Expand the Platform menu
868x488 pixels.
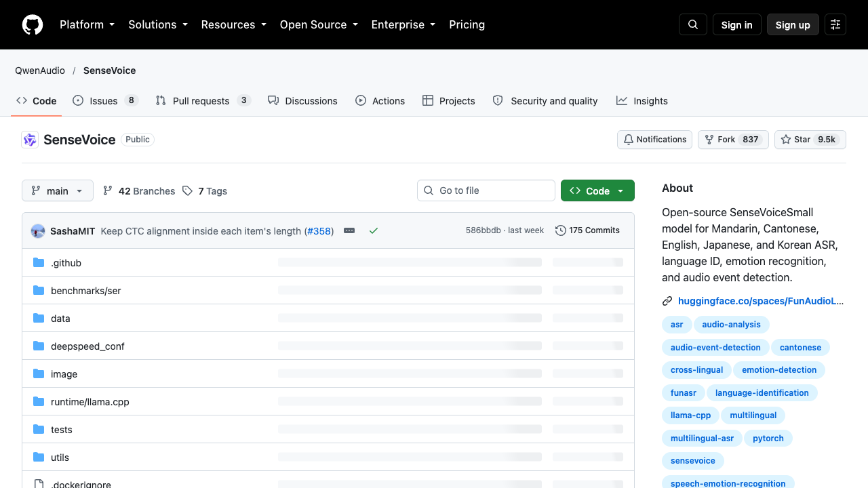87,24
